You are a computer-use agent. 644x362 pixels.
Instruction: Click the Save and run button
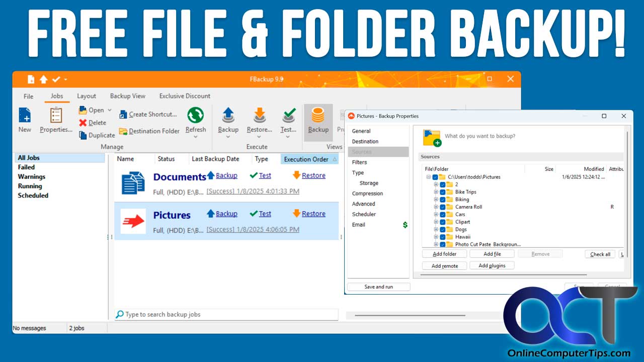coord(378,287)
